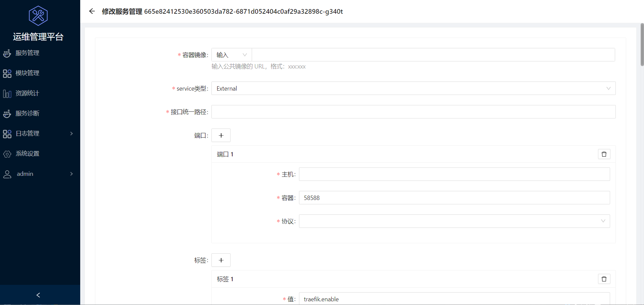Open the service类型 External dropdown
This screenshot has width=644, height=305.
(x=413, y=88)
